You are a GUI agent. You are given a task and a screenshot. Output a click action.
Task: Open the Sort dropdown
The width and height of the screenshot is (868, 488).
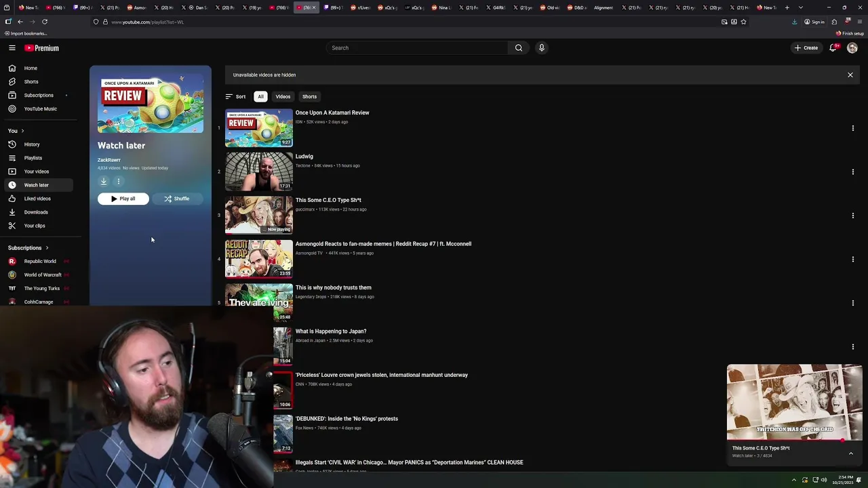235,96
